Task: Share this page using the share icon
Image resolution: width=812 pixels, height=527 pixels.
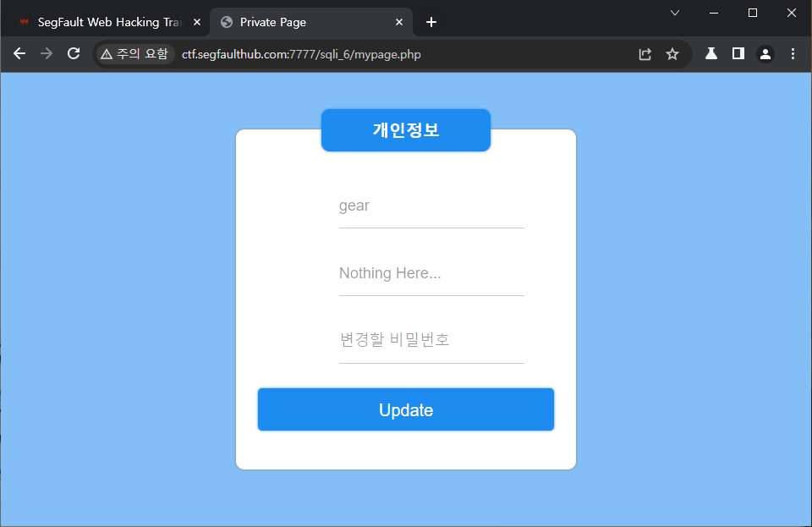Action: [x=645, y=54]
